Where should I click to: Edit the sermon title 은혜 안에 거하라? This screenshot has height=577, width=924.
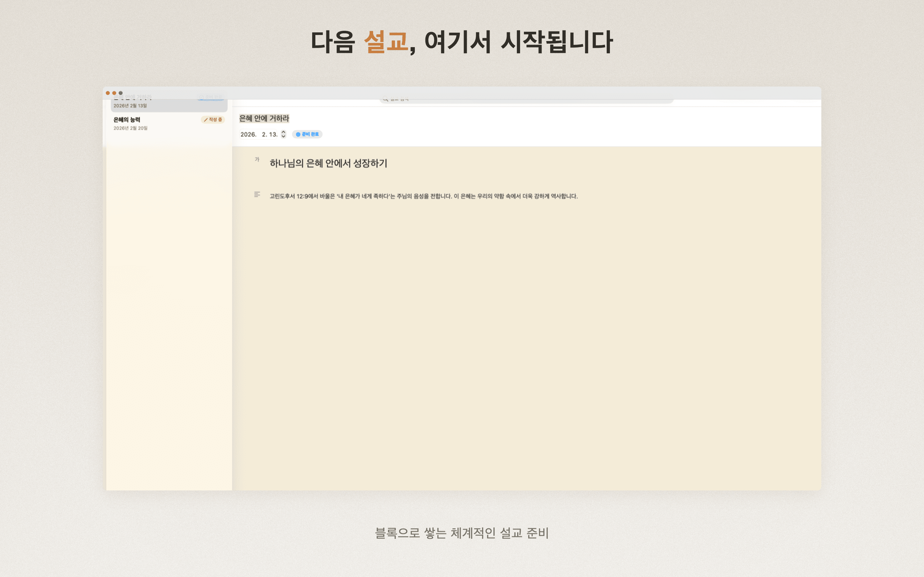coord(264,119)
